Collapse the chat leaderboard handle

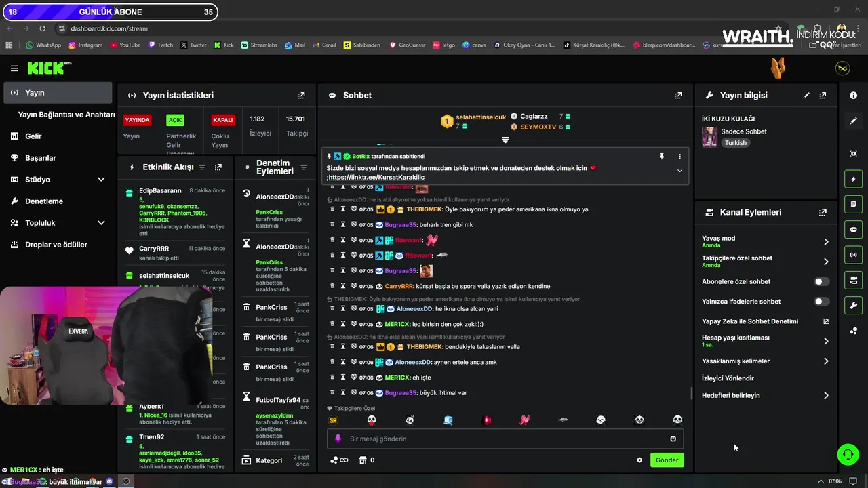pyautogui.click(x=505, y=140)
